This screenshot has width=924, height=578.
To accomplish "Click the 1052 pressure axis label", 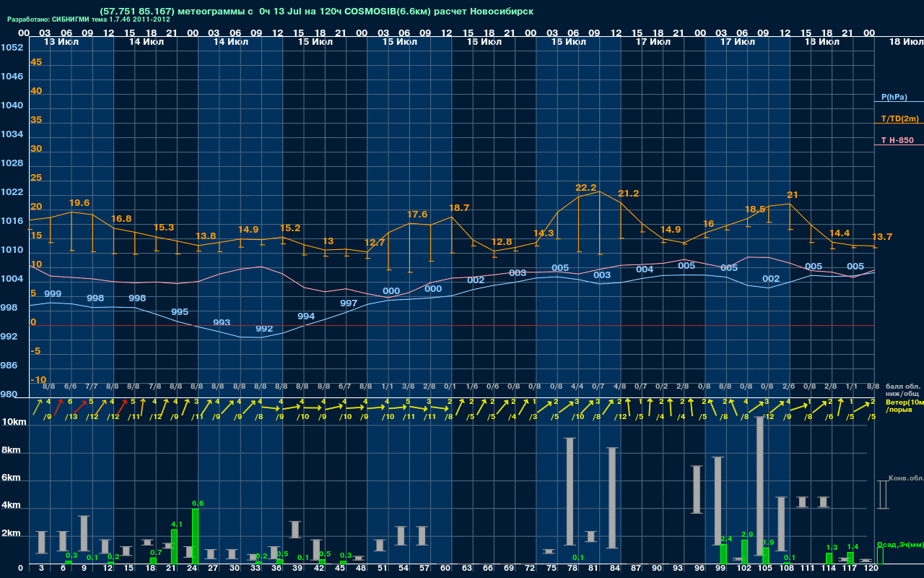I will pyautogui.click(x=12, y=48).
